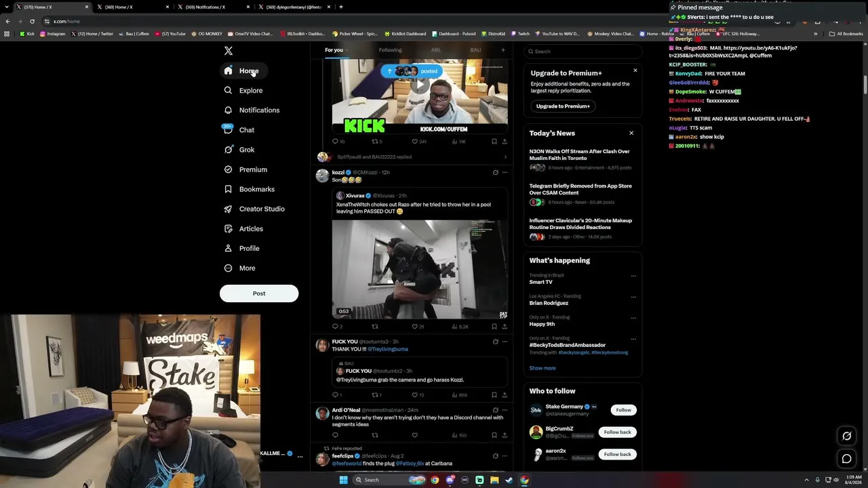Open more options for Happy 9th trend
Image resolution: width=868 pixels, height=488 pixels.
tap(633, 318)
